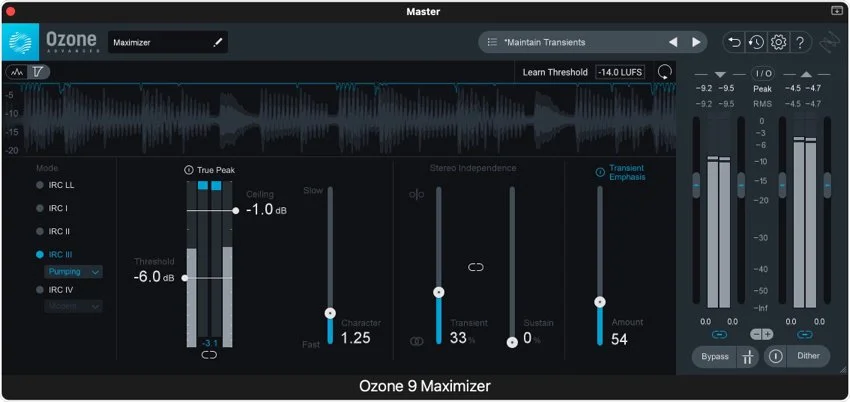Open help question mark icon

pyautogui.click(x=801, y=42)
